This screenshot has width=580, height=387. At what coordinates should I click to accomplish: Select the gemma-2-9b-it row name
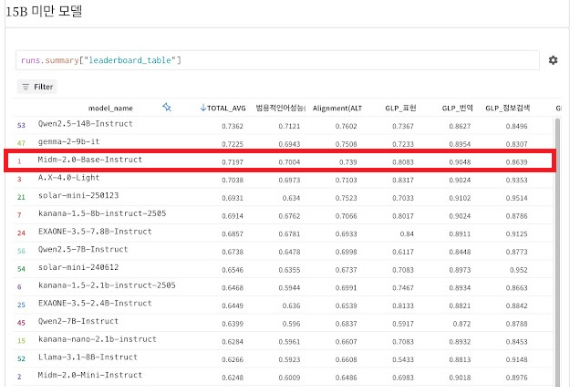(69, 142)
